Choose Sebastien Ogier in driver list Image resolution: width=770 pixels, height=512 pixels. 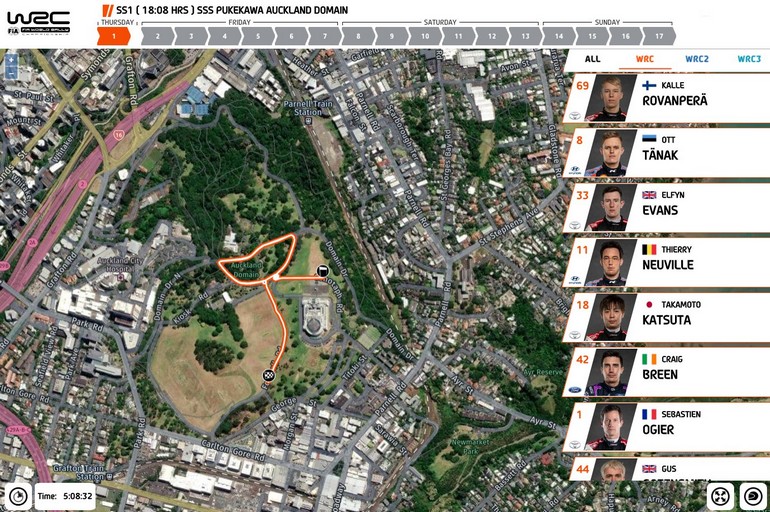tap(666, 427)
